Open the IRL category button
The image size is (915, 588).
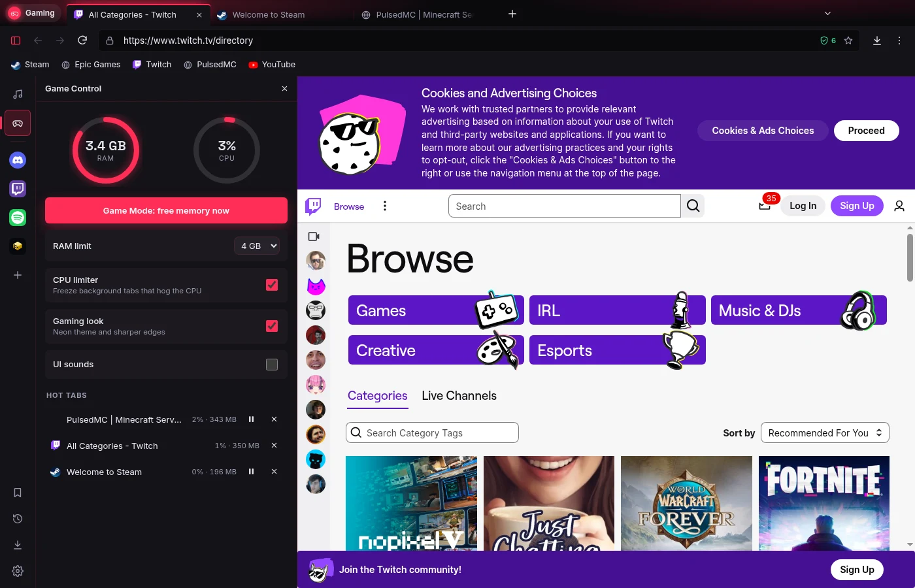tap(618, 310)
